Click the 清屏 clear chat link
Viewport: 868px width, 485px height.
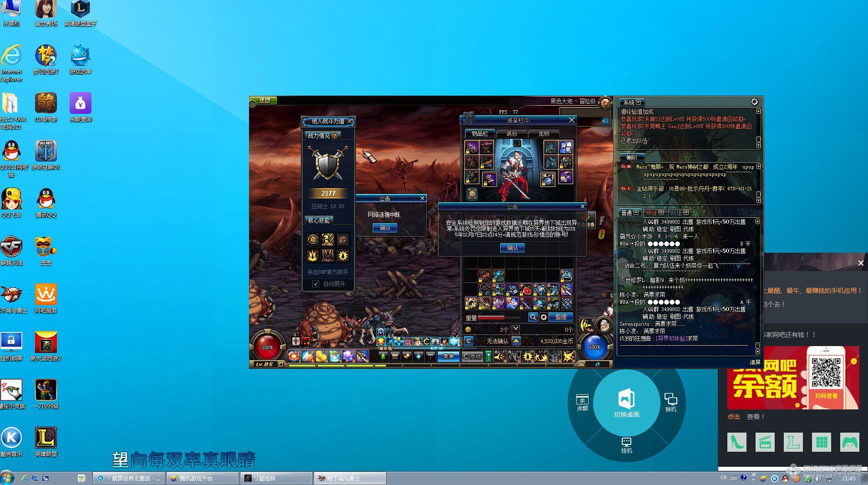click(755, 362)
